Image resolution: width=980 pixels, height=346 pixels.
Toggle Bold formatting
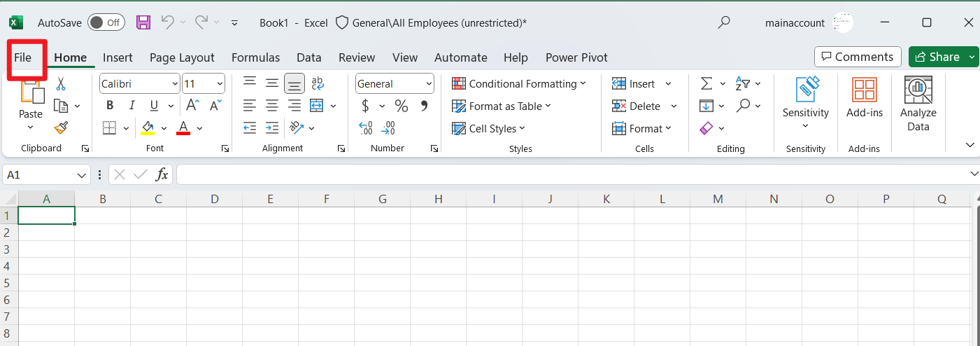(x=110, y=106)
